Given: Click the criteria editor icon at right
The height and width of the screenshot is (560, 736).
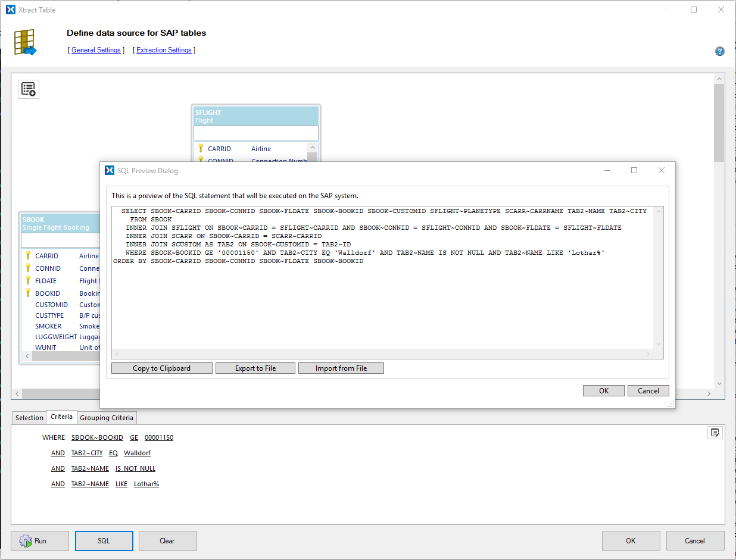Looking at the screenshot, I should pos(715,433).
